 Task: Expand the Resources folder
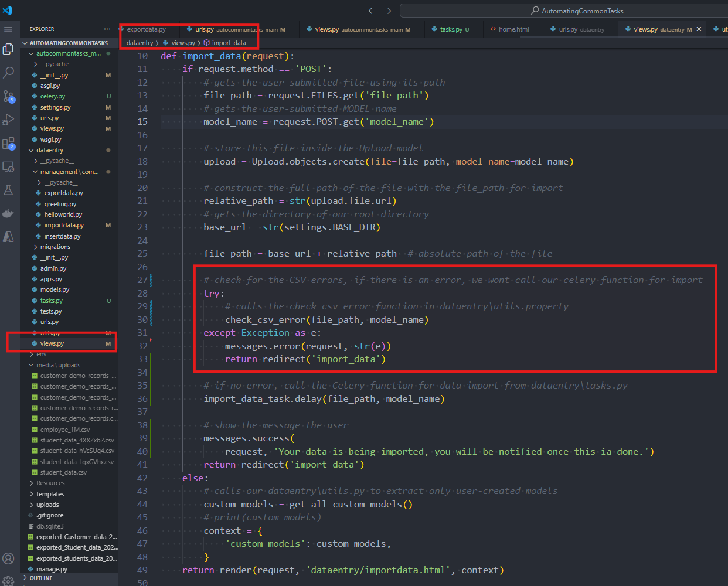(x=69, y=483)
